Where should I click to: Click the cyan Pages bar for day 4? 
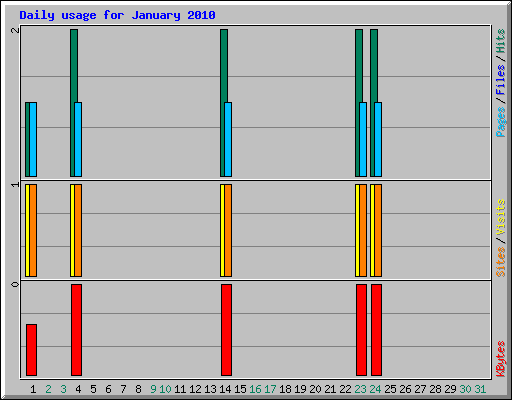(x=78, y=139)
